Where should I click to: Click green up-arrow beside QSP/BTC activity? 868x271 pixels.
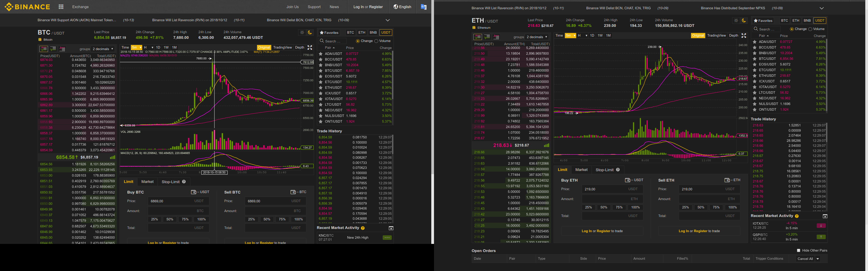tap(821, 237)
